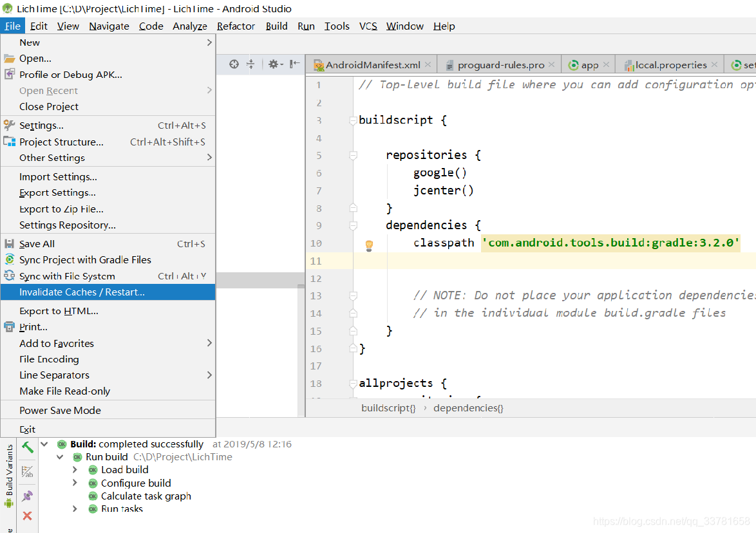The image size is (756, 533).
Task: Click the Sync Project with Gradle icon
Action: click(x=9, y=260)
